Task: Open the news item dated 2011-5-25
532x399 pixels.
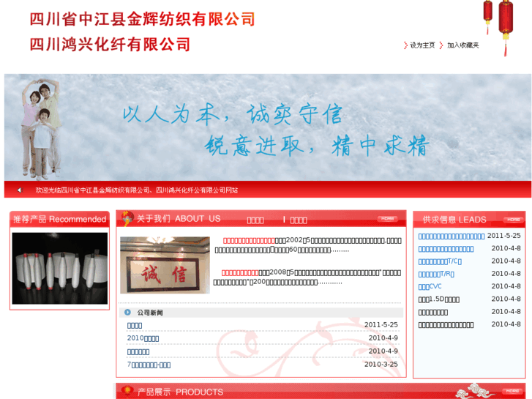Action: pyautogui.click(x=135, y=325)
